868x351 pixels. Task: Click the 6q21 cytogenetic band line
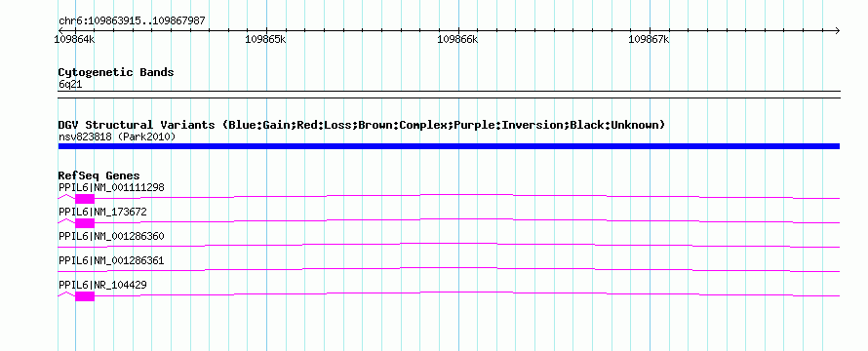click(x=449, y=95)
